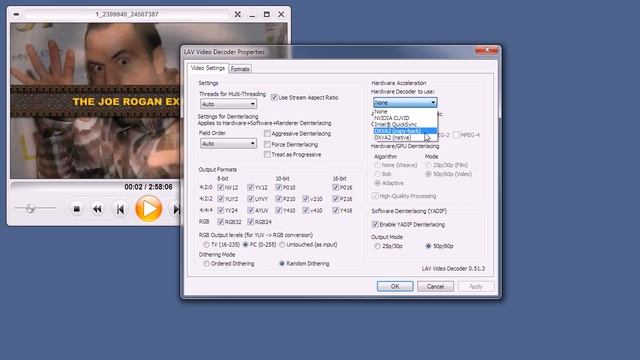Stop playback in the media player
Image resolution: width=640 pixels, height=360 pixels.
click(76, 209)
